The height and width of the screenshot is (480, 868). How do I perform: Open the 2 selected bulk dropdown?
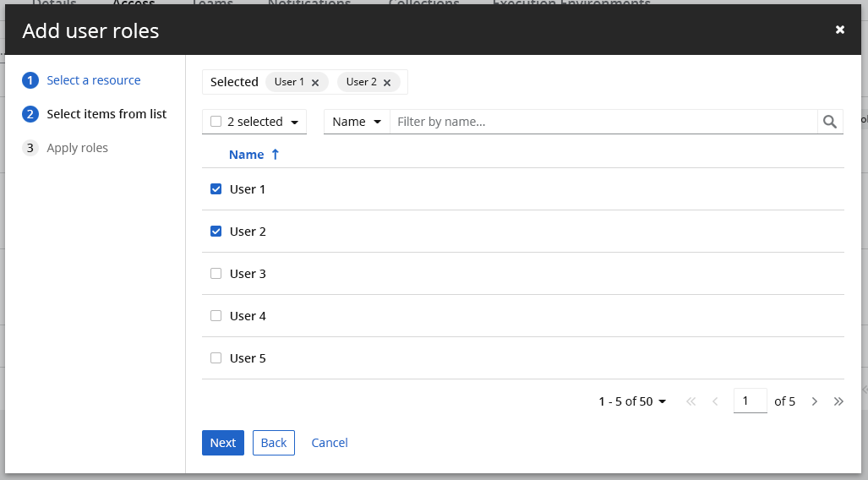[x=294, y=123]
